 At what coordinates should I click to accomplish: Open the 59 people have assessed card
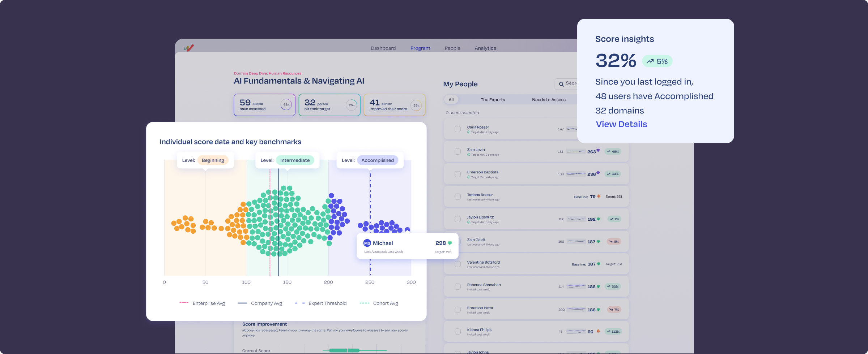point(264,105)
